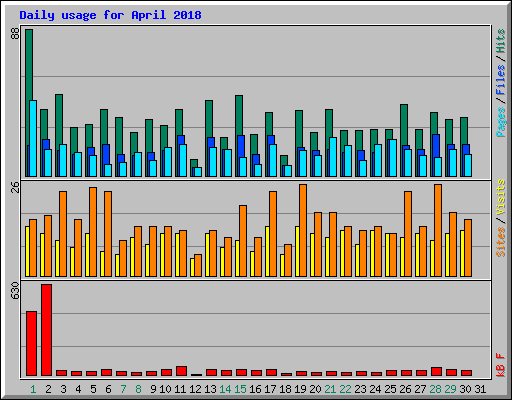Click the 'Files' legend label
Screen dimensions: 512x400
(501, 80)
